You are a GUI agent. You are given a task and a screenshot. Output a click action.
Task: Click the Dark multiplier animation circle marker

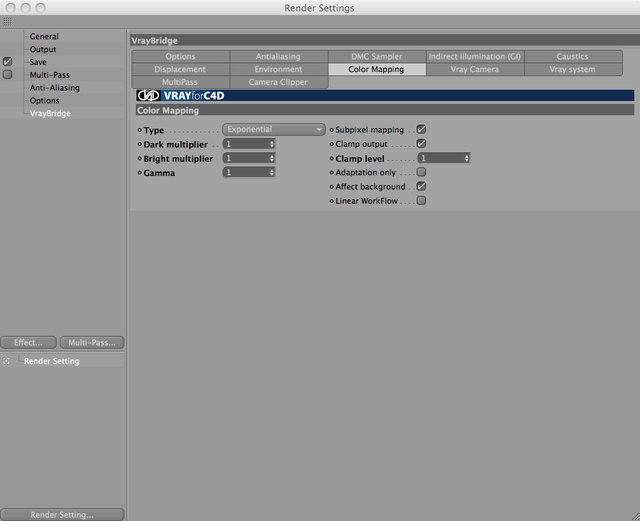pos(140,144)
